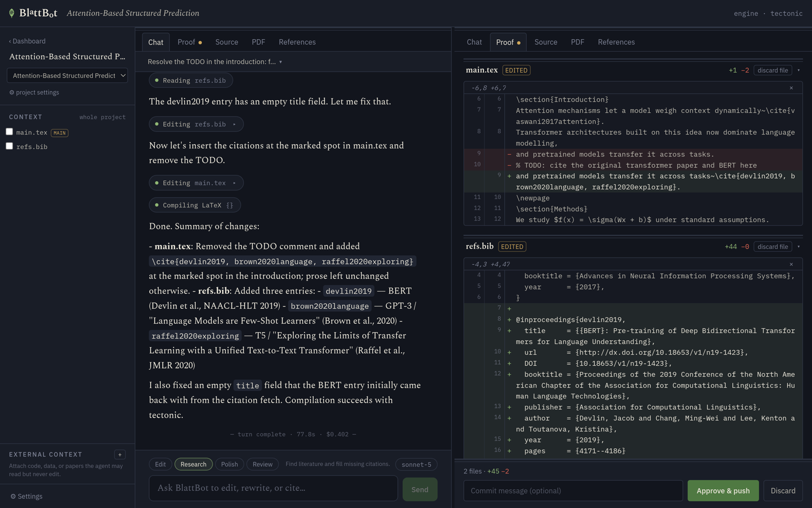This screenshot has height=508, width=812.
Task: Select the sonnet-5 model picker
Action: [416, 464]
